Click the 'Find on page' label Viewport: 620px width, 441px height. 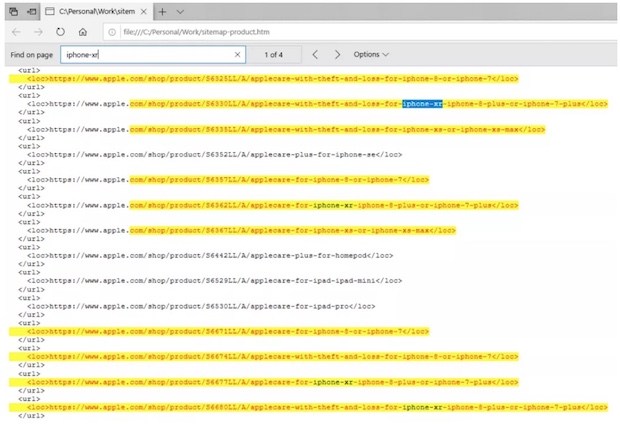(x=32, y=55)
